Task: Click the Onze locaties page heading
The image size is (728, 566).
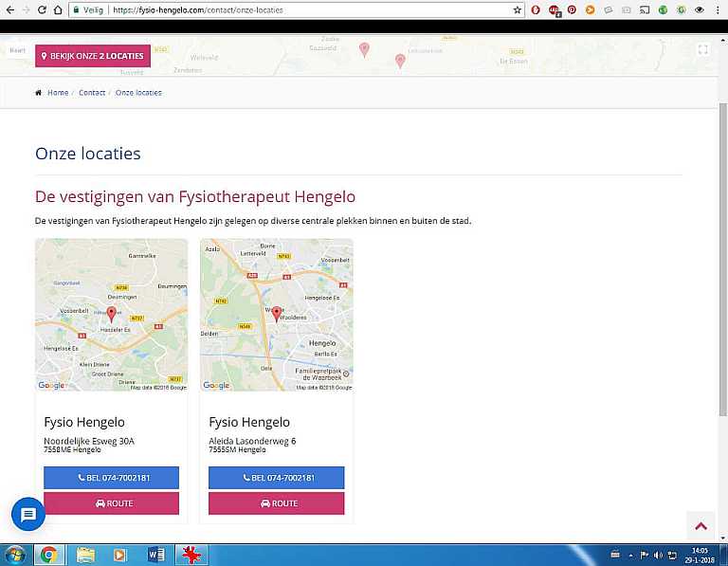Action: [x=88, y=154]
